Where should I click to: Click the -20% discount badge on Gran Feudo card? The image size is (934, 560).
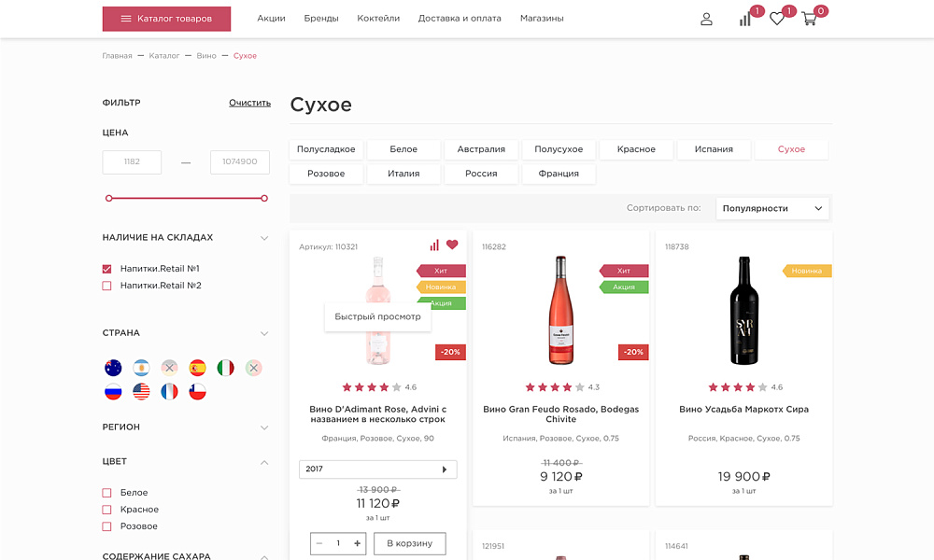click(x=633, y=352)
